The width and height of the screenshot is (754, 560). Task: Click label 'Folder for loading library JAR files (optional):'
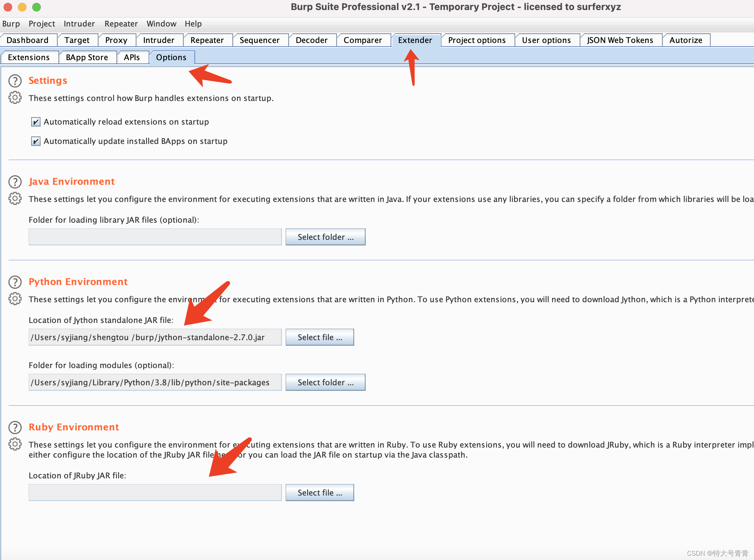click(x=114, y=220)
